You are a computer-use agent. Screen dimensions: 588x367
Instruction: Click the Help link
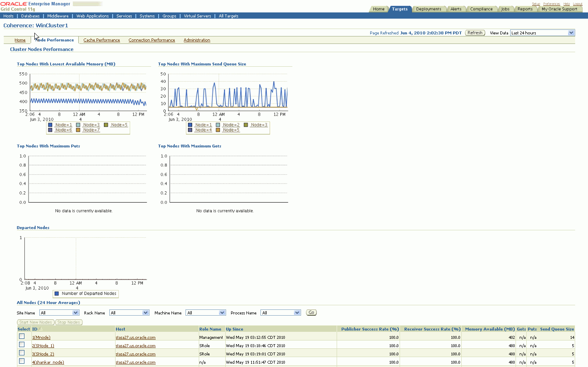(566, 4)
